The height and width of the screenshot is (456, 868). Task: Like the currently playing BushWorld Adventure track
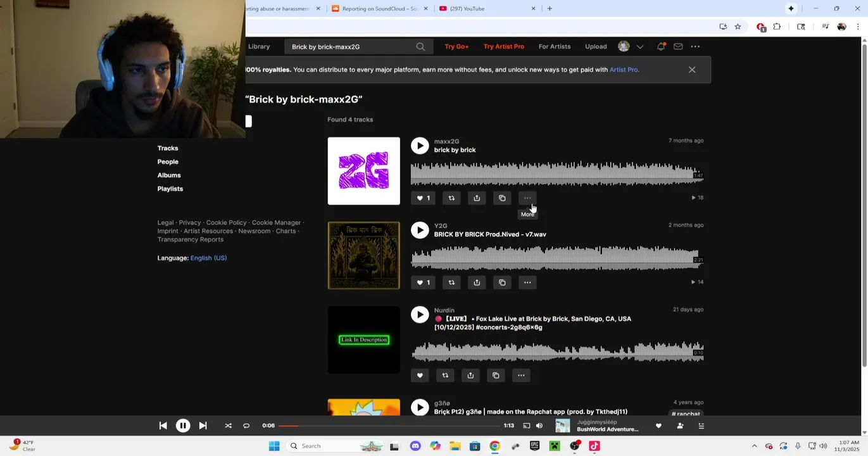(658, 426)
